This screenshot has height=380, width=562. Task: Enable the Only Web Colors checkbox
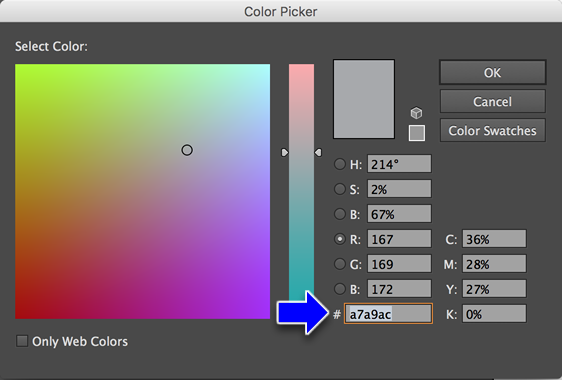22,341
